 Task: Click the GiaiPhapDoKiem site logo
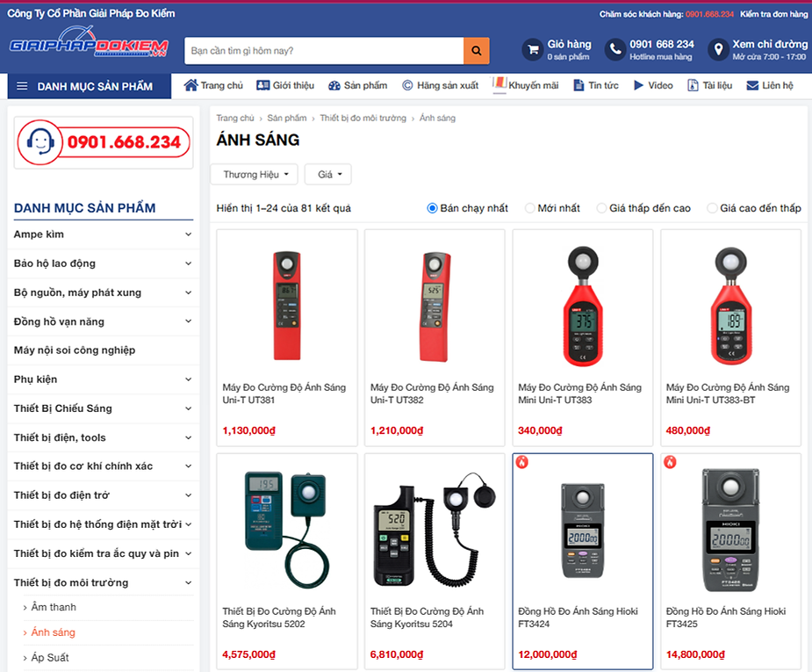(89, 44)
